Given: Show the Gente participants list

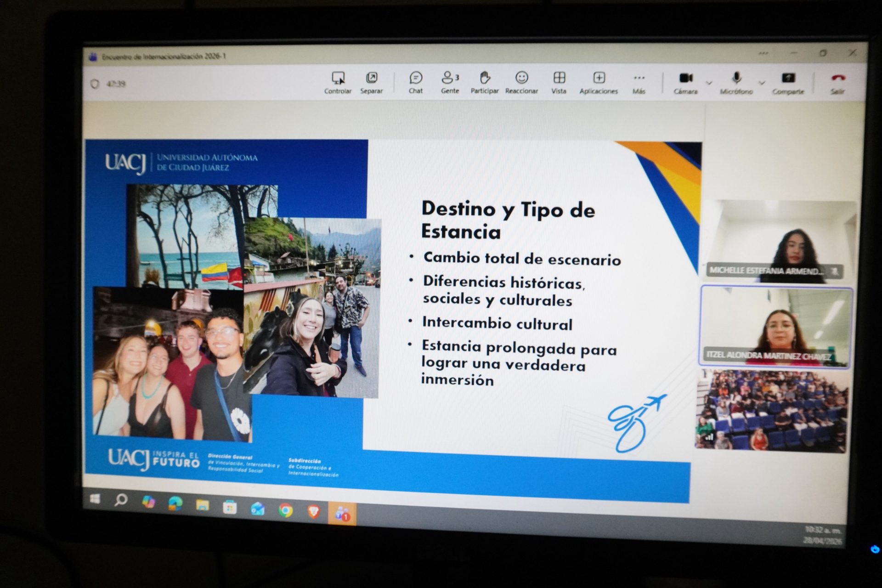Looking at the screenshot, I should [x=450, y=82].
